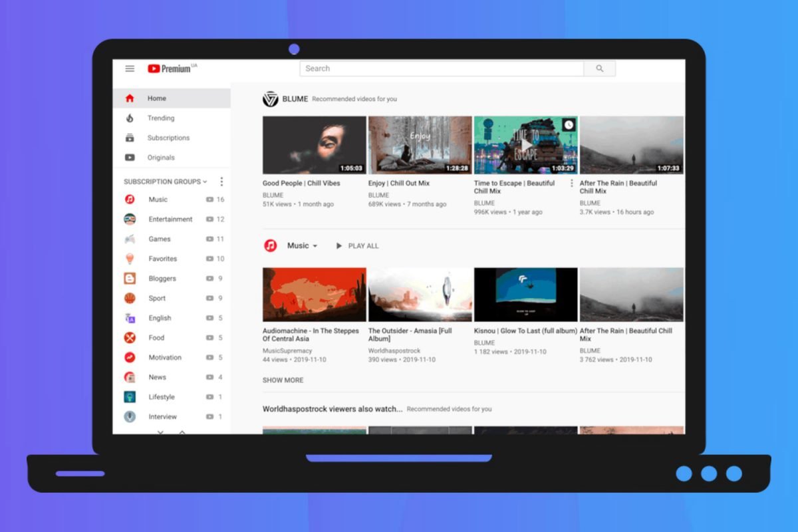
Task: Click the up chevron at sidebar bottom
Action: point(182,432)
